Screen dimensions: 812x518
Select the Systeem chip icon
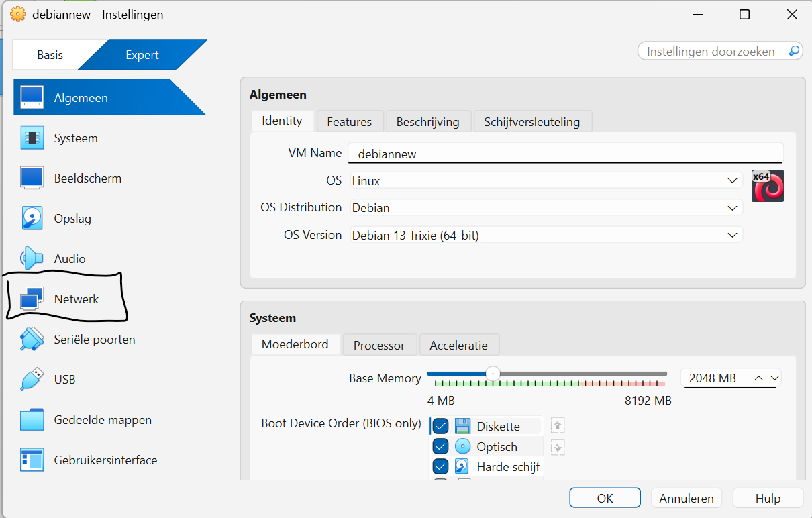pos(32,138)
